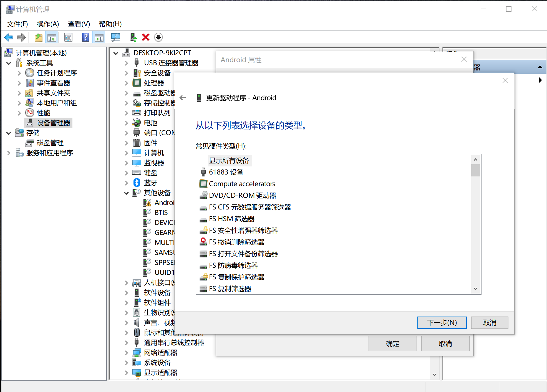Click the disable device down-arrow toolbar icon

coord(158,37)
